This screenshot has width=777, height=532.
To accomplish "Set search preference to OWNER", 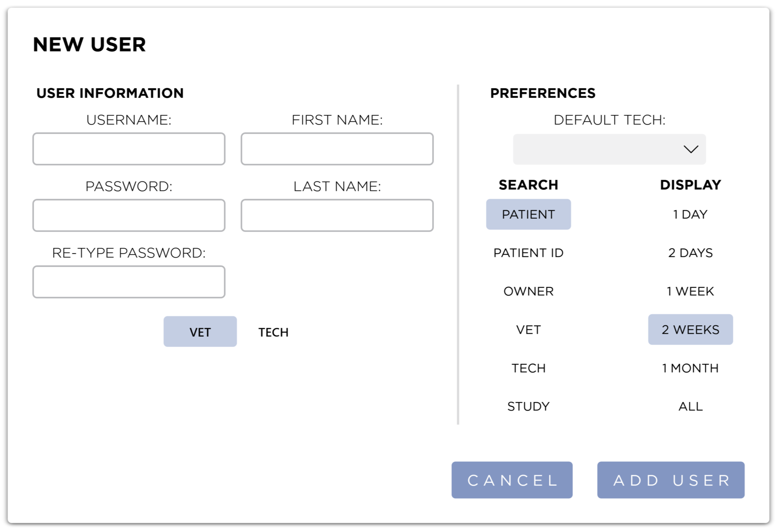I will point(528,291).
